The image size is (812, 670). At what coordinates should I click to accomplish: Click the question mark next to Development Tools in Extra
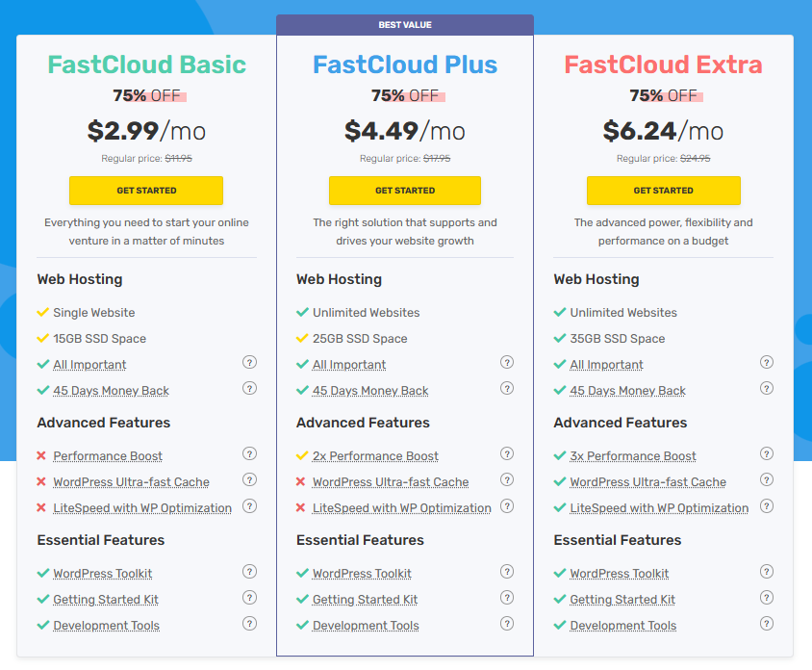pyautogui.click(x=767, y=623)
